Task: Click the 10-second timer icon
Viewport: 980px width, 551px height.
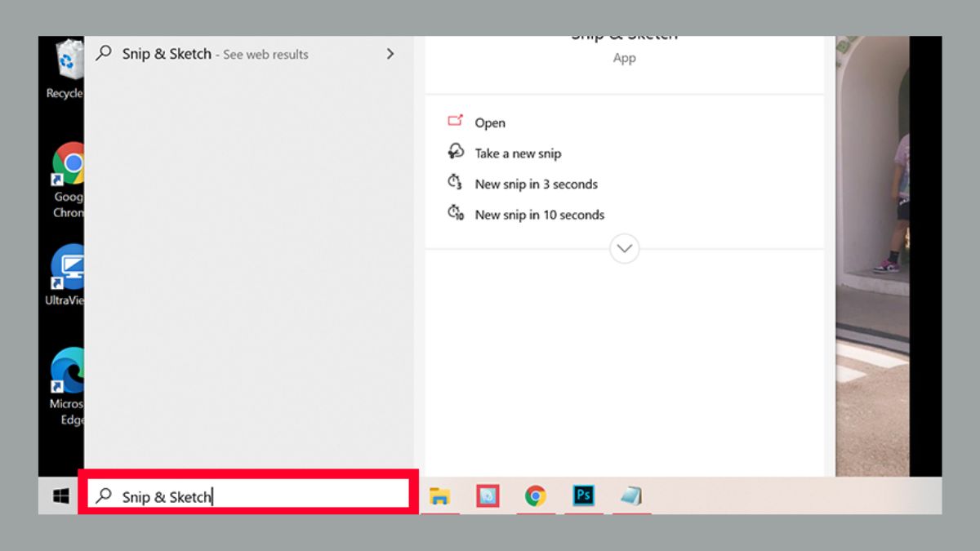Action: [x=456, y=214]
